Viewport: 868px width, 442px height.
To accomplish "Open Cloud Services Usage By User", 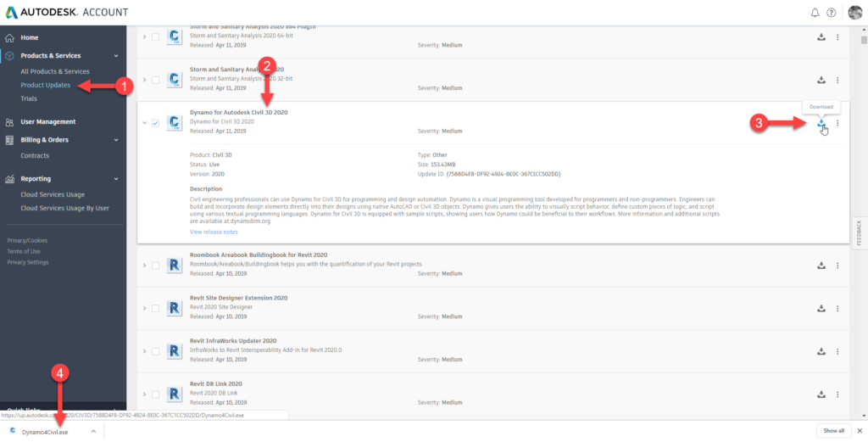I will tap(64, 208).
